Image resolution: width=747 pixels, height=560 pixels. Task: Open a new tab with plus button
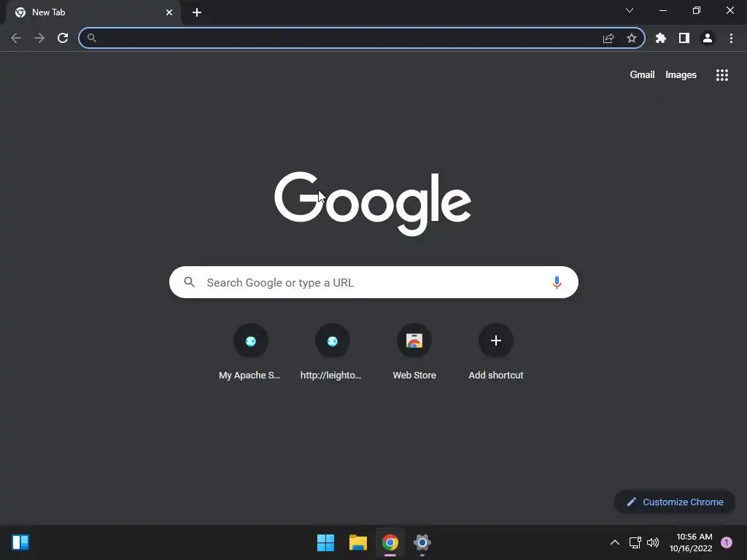click(197, 12)
